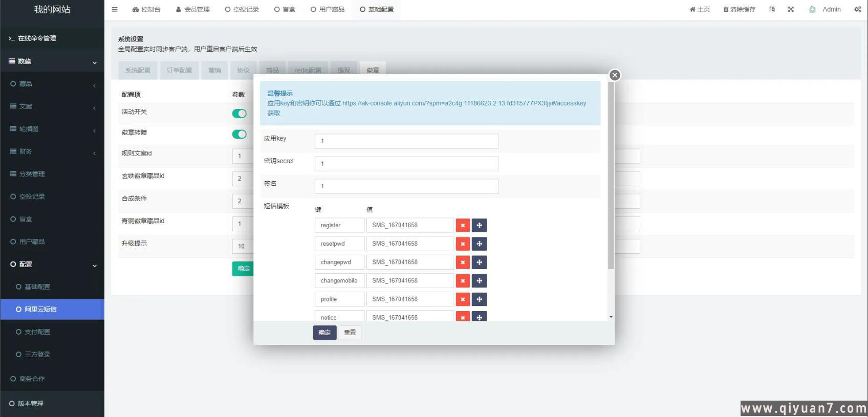Click the hamburger menu toggle icon
Screen dimensions: 868x417
115,9
